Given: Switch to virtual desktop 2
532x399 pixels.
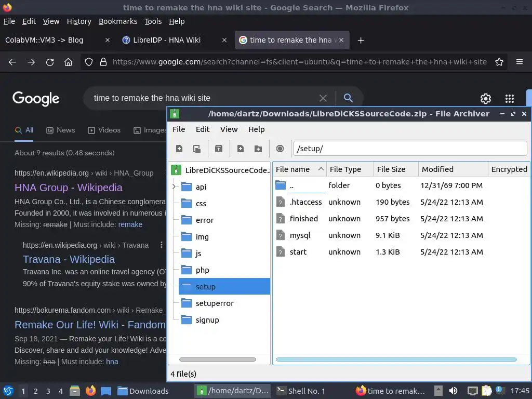Looking at the screenshot, I should point(36,391).
